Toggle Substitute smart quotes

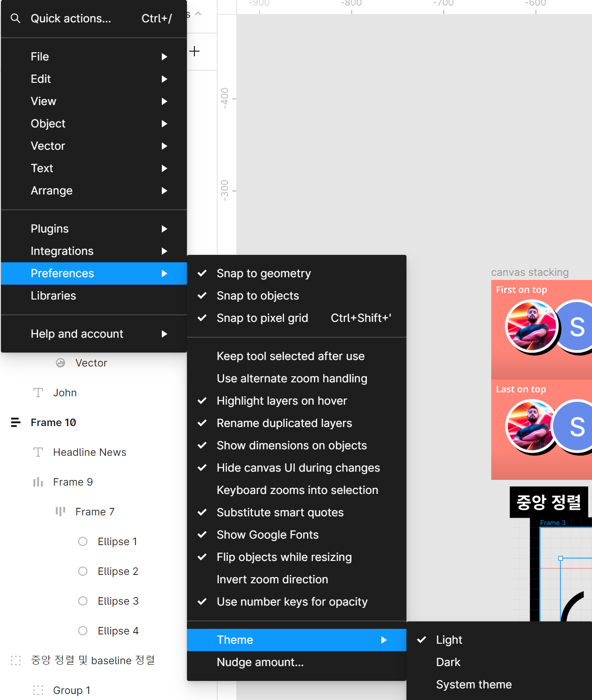[297, 513]
